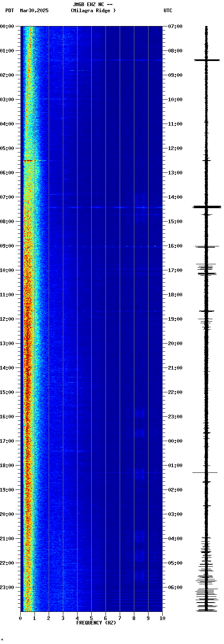Viewport: 224px width, 644px height.
Task: Click the 04:00 UTC label on the right axis
Action: [175, 539]
